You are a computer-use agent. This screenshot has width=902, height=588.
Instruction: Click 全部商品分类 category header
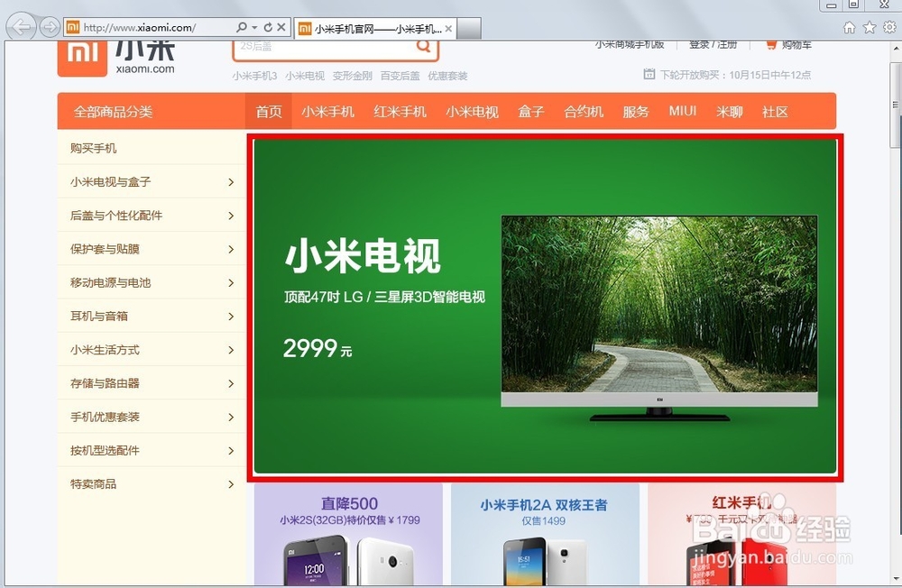[x=113, y=112]
